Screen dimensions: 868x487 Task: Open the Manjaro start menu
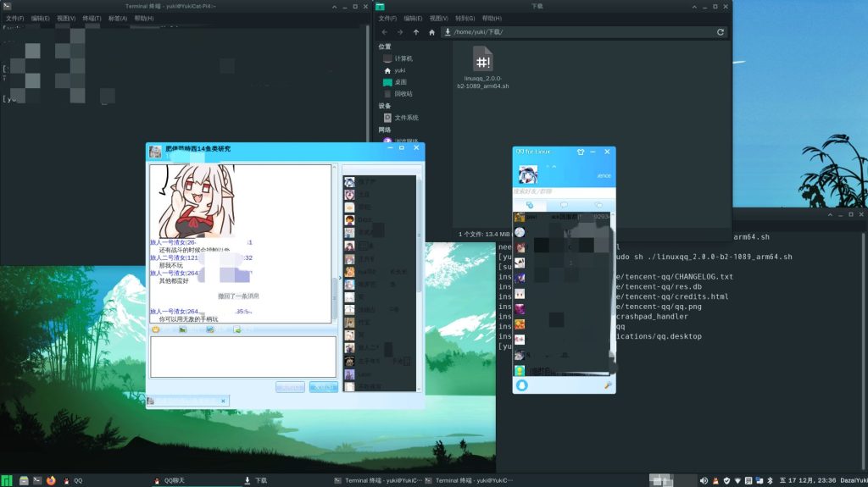(x=7, y=480)
